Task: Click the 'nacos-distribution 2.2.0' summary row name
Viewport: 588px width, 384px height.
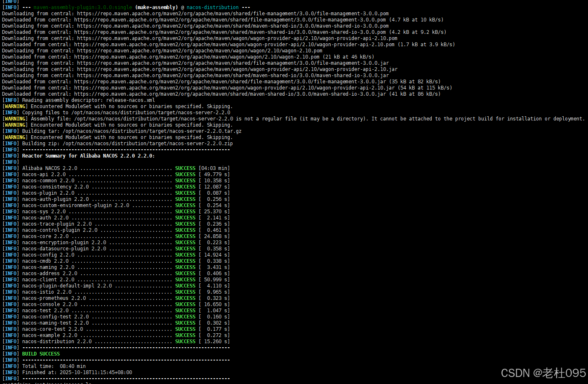Action: click(x=57, y=342)
